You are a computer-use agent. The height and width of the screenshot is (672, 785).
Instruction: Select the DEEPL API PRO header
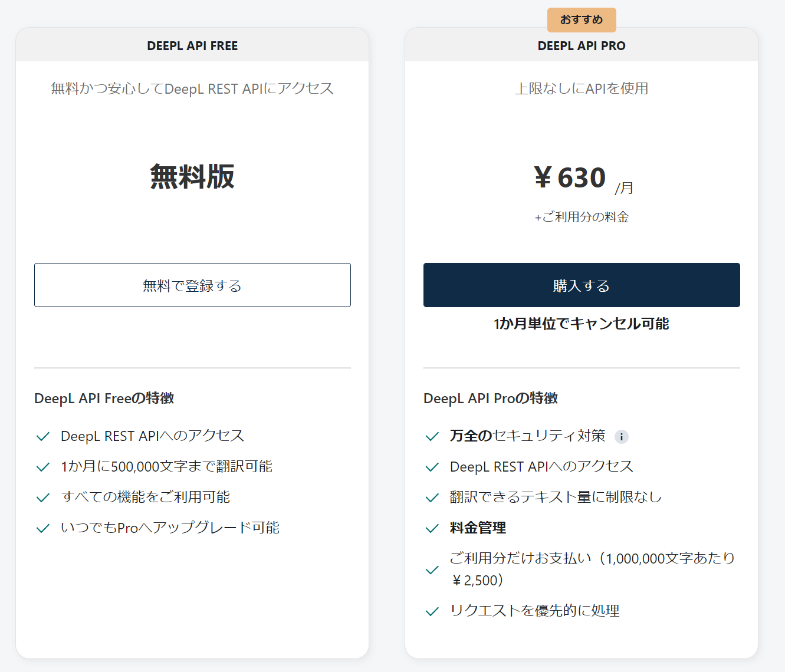pyautogui.click(x=582, y=46)
